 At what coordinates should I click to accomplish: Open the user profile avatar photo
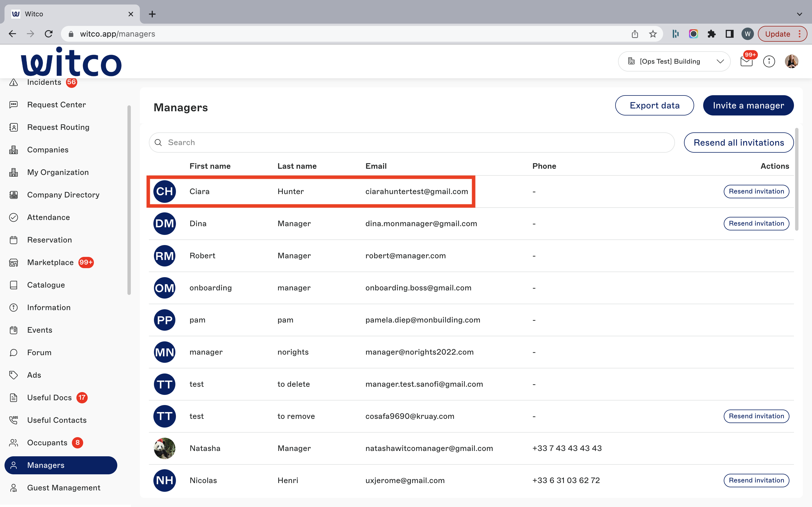pos(791,61)
